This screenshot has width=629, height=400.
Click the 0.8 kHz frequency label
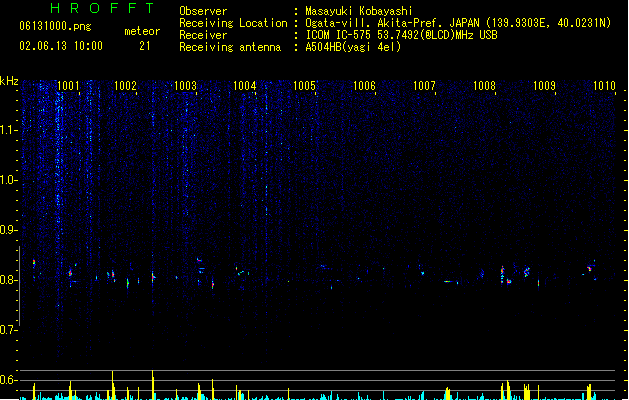pos(9,280)
